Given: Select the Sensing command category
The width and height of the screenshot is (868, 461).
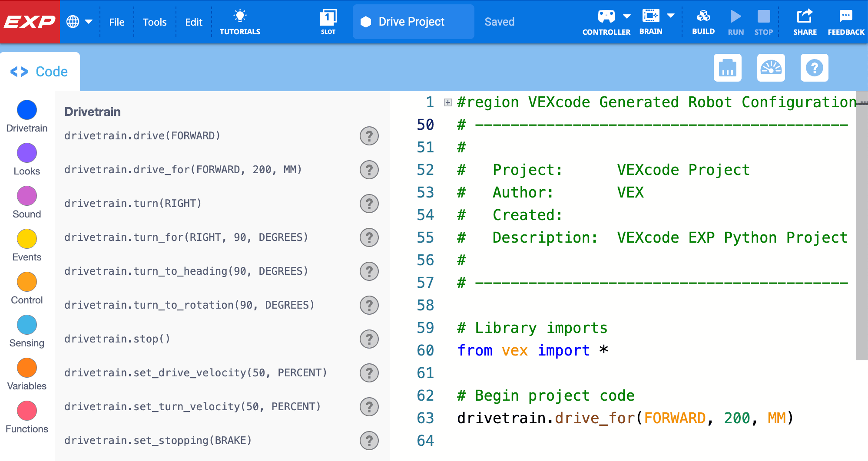Looking at the screenshot, I should (x=27, y=325).
